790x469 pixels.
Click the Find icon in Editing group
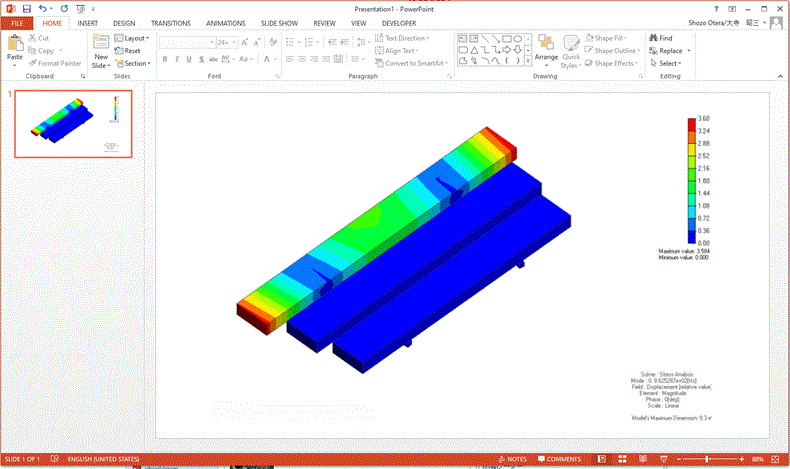click(x=660, y=38)
